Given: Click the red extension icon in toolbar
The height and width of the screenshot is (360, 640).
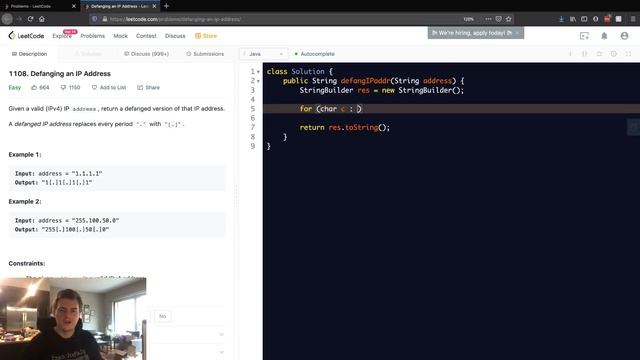Looking at the screenshot, I should (x=607, y=19).
